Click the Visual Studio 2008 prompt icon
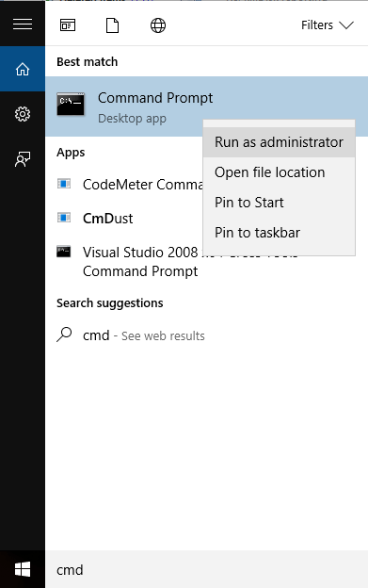368x588 pixels. [x=64, y=252]
